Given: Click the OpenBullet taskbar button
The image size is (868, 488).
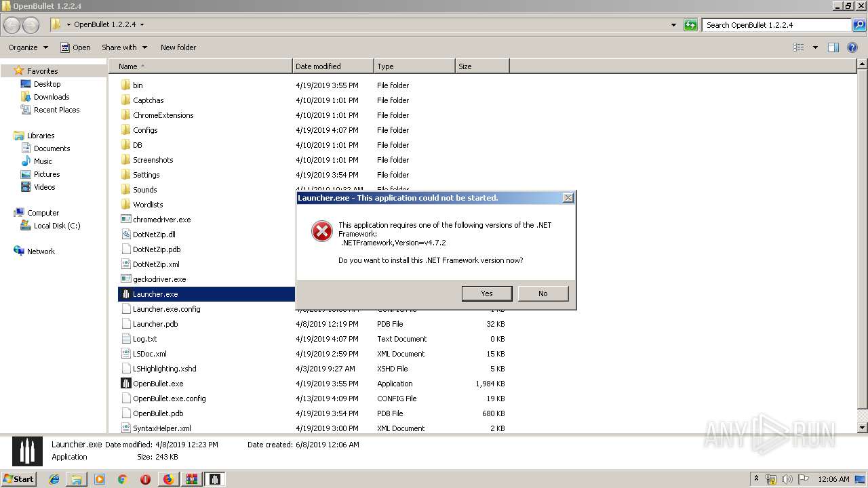Looking at the screenshot, I should (214, 479).
